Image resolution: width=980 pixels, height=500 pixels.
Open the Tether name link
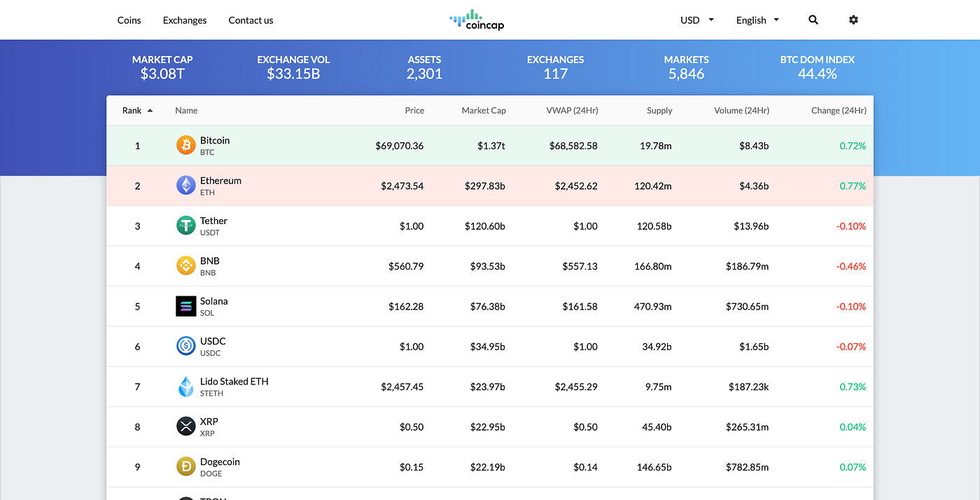pyautogui.click(x=213, y=221)
